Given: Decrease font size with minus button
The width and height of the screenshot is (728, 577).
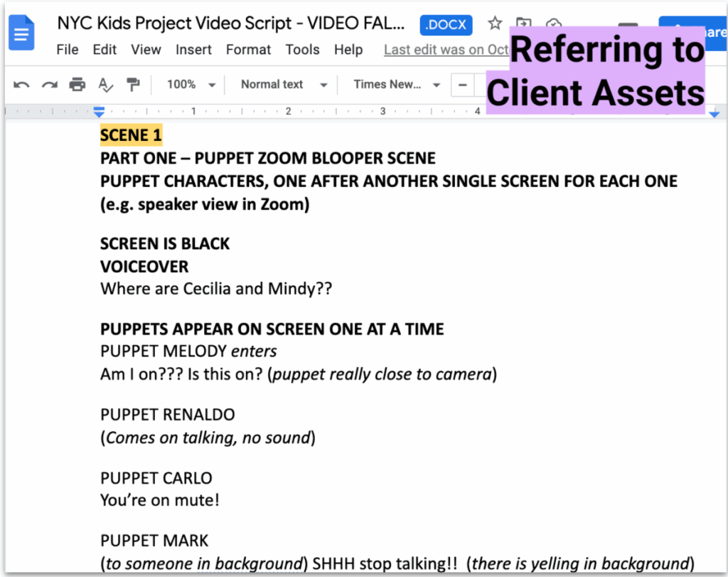Looking at the screenshot, I should (x=463, y=85).
